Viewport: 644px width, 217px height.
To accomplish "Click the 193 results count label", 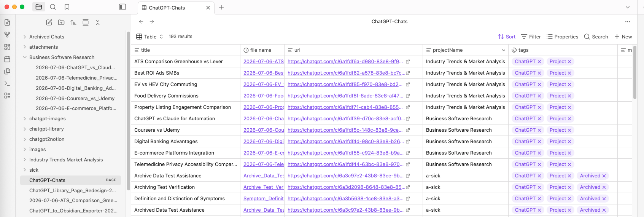I will [x=180, y=37].
